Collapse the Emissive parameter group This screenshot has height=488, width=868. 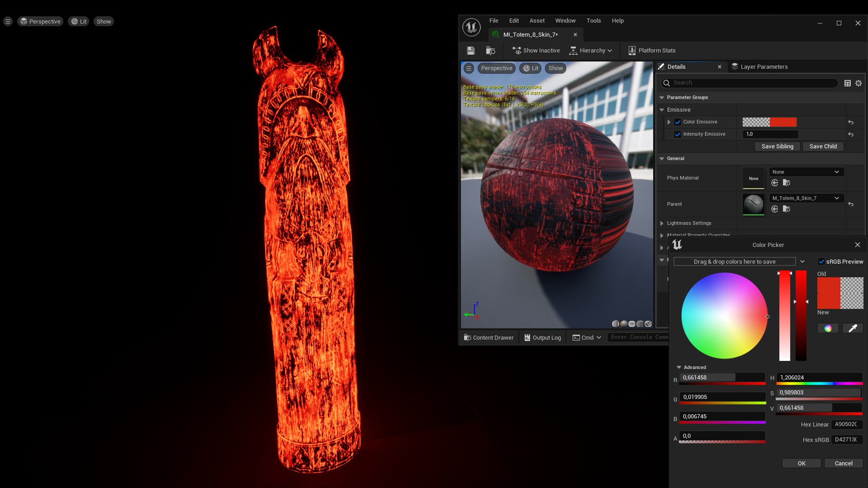pos(662,110)
